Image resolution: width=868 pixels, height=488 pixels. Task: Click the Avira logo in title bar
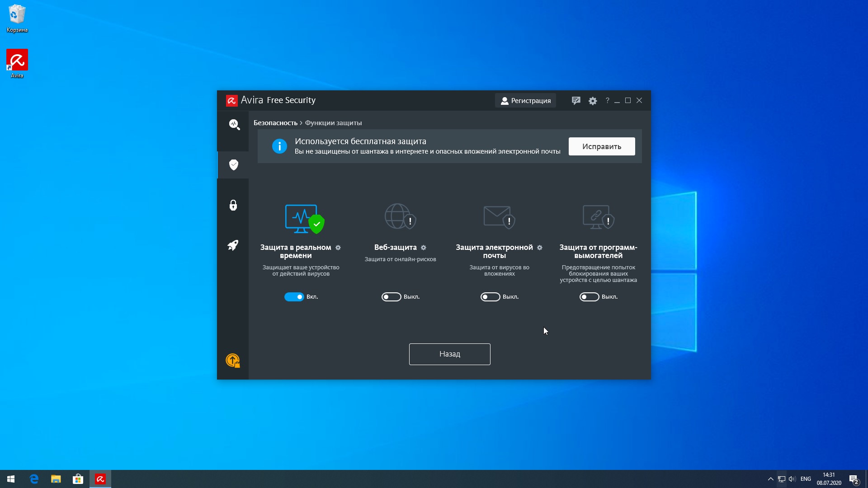tap(231, 100)
